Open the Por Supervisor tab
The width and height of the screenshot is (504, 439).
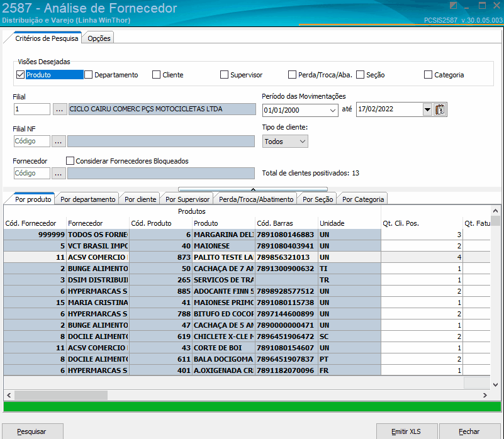click(188, 199)
